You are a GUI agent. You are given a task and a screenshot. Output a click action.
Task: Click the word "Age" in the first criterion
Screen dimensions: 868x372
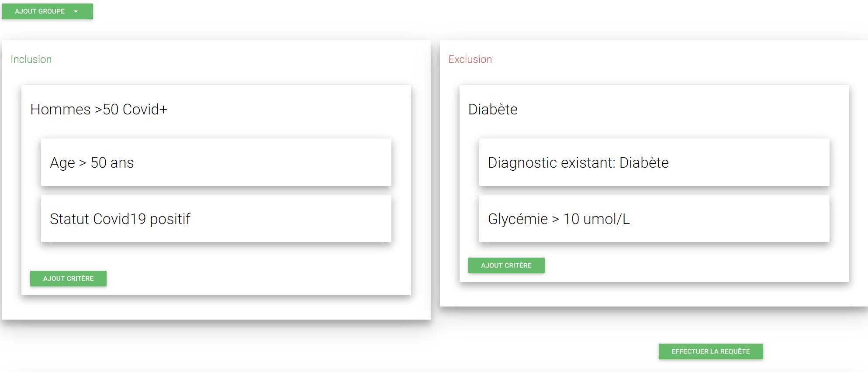[x=62, y=163]
